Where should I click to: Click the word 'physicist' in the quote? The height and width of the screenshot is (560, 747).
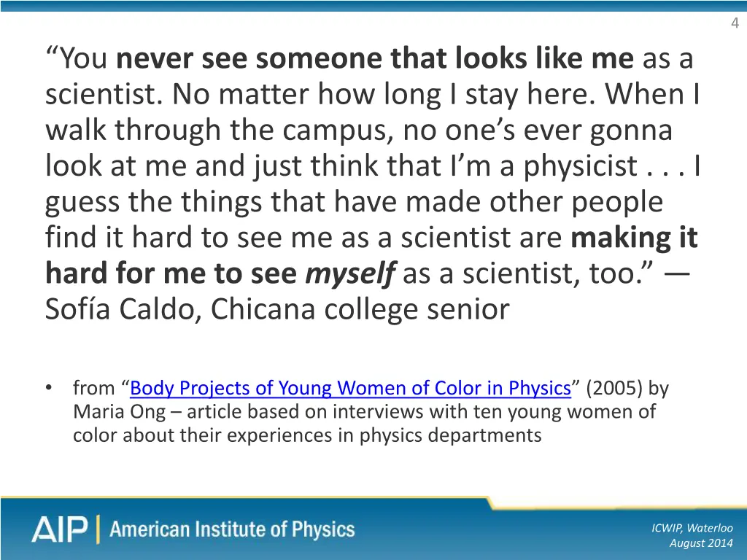[x=581, y=166]
